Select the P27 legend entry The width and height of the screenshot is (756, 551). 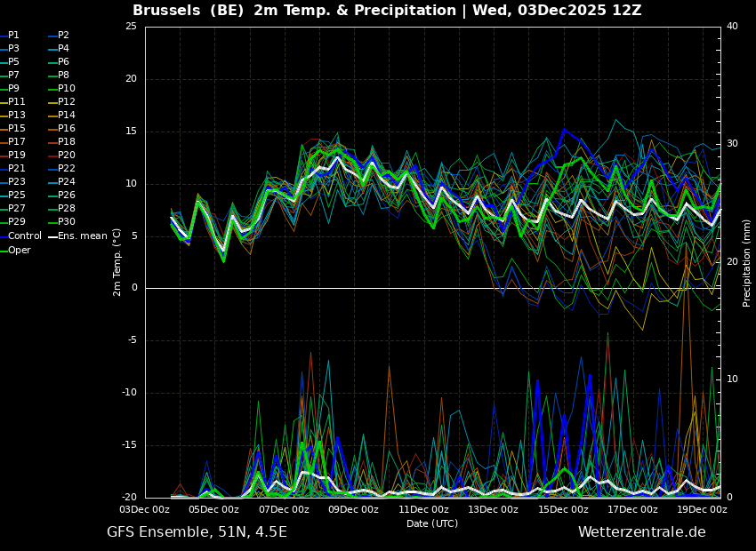[x=12, y=209]
